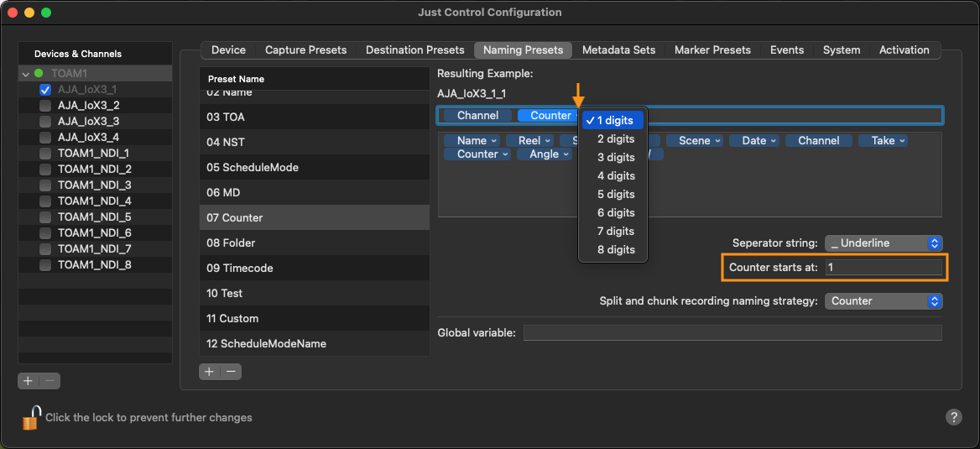Select preset 04 NST
Viewport: 980px width, 449px height.
[x=315, y=142]
